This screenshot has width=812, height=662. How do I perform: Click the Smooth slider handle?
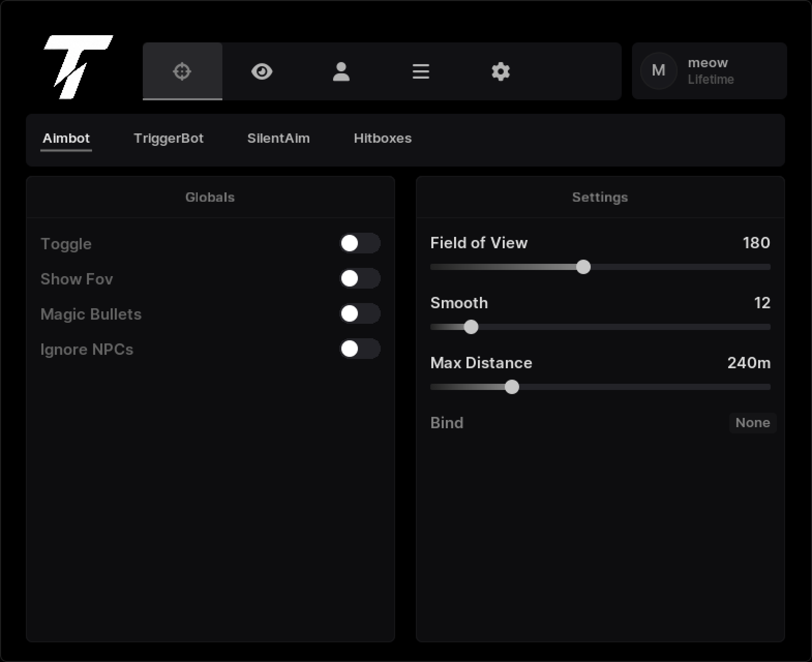[471, 327]
